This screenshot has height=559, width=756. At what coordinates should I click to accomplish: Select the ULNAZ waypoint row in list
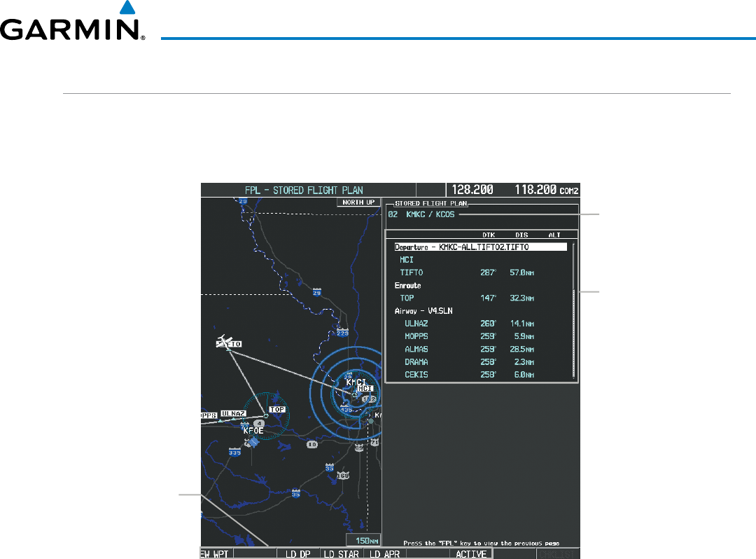[480, 324]
